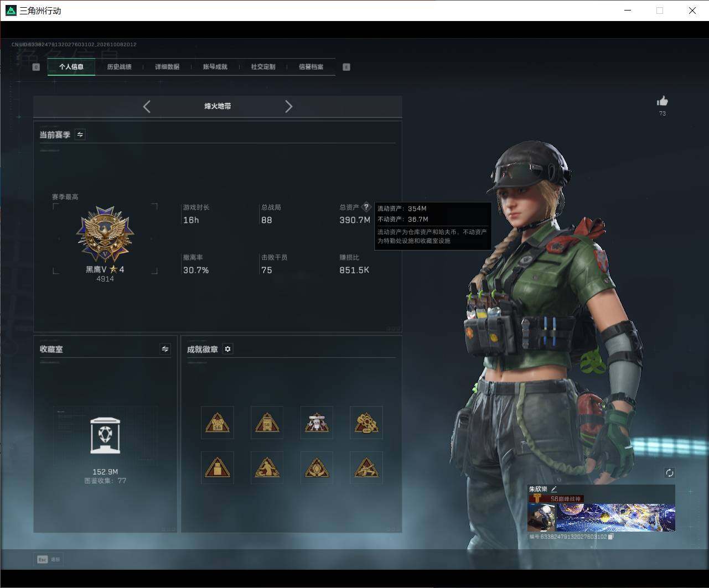Click the Esc 返回 back button
The height and width of the screenshot is (588, 709).
tap(49, 559)
